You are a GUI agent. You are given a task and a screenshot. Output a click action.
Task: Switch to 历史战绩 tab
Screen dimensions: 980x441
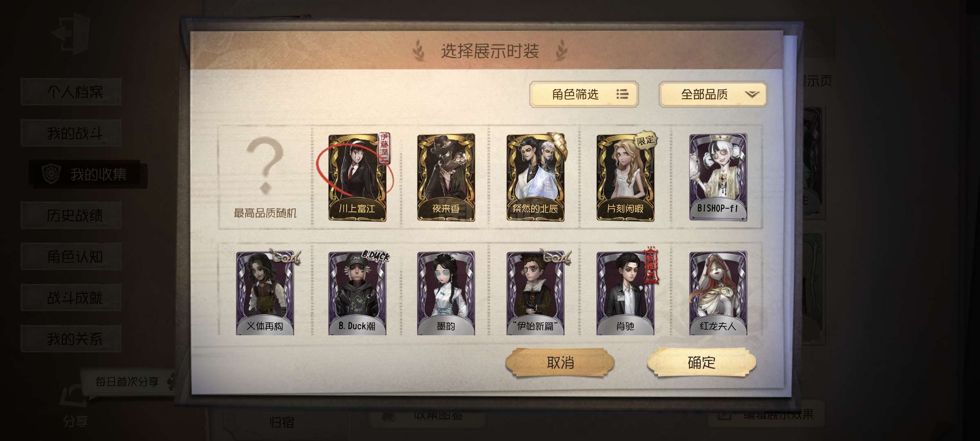click(71, 215)
